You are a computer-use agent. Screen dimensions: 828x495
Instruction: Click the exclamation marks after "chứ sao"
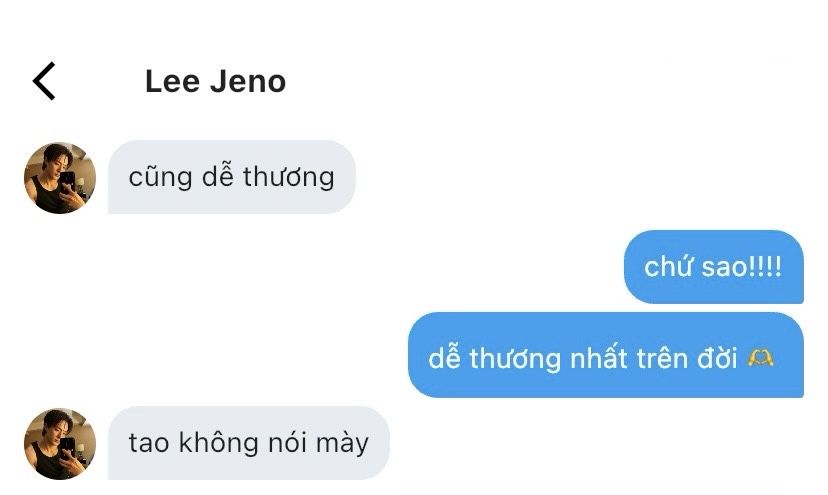[x=765, y=266]
